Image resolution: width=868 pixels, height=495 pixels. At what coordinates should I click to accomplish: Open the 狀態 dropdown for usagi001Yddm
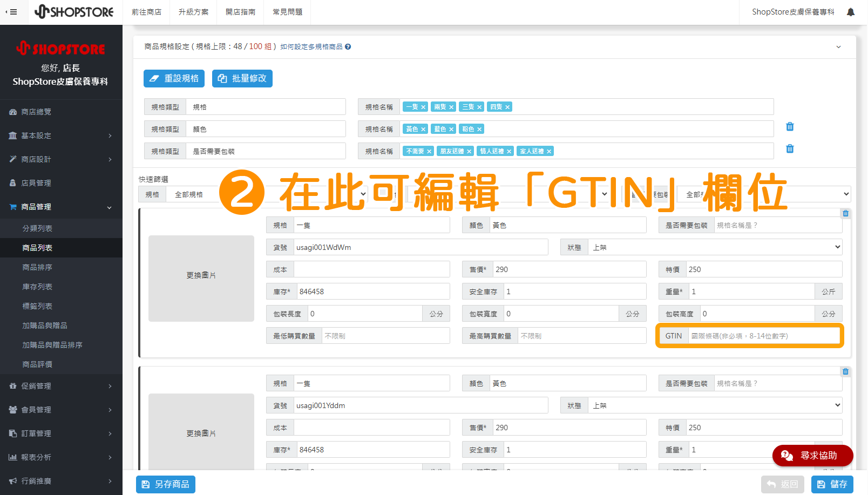[715, 405]
